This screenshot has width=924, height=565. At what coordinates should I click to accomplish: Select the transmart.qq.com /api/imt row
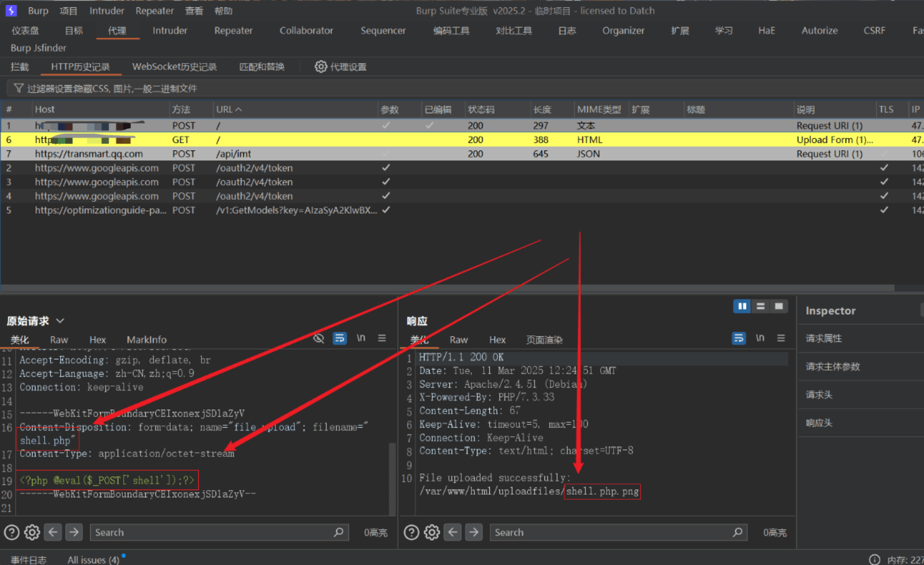coord(462,154)
